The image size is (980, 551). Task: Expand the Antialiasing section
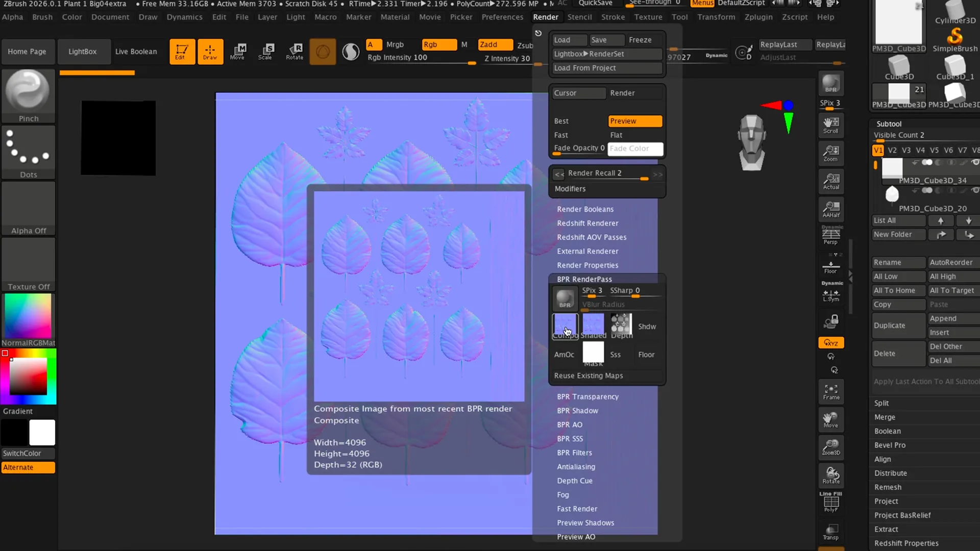576,467
